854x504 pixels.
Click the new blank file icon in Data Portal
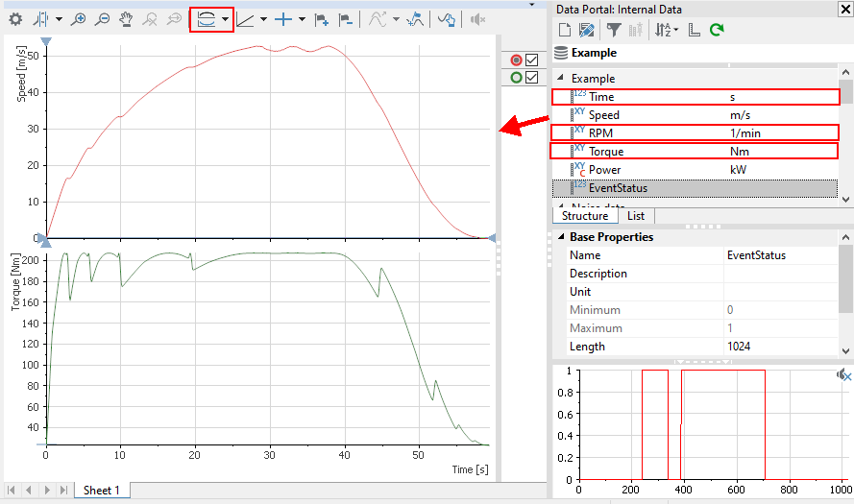(x=565, y=31)
